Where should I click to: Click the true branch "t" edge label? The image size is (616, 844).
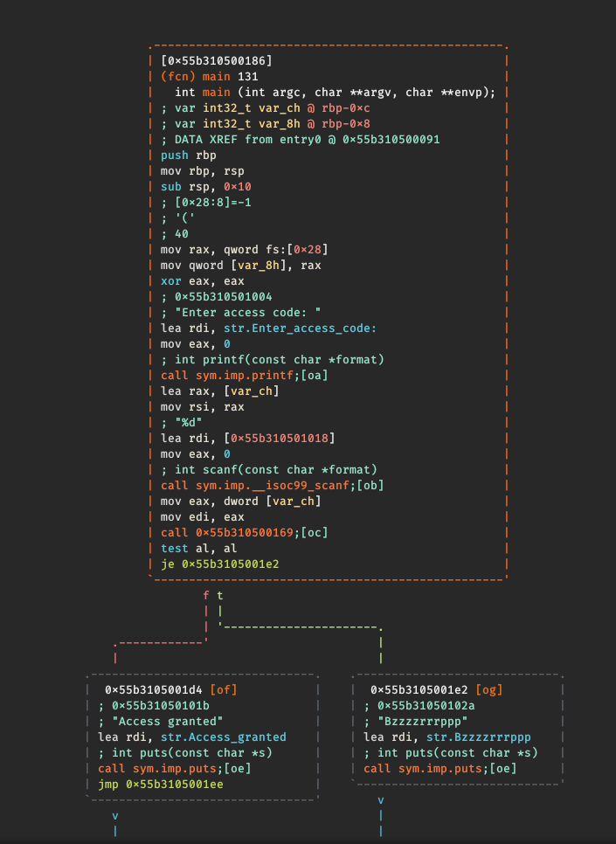coord(220,595)
